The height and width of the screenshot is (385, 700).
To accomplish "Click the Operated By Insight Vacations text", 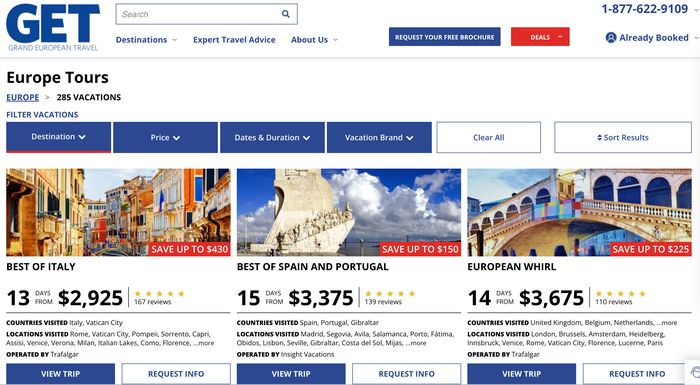I will click(x=285, y=354).
